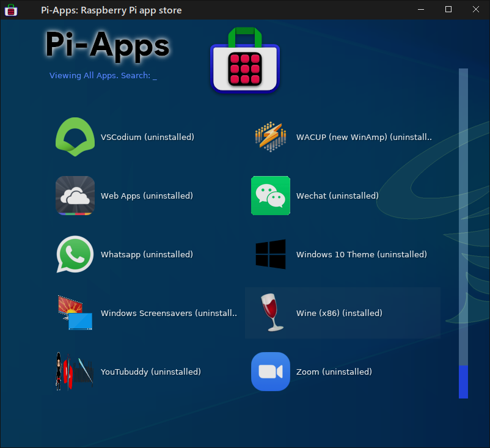Click the blue scrollbar thumb

coord(464,382)
